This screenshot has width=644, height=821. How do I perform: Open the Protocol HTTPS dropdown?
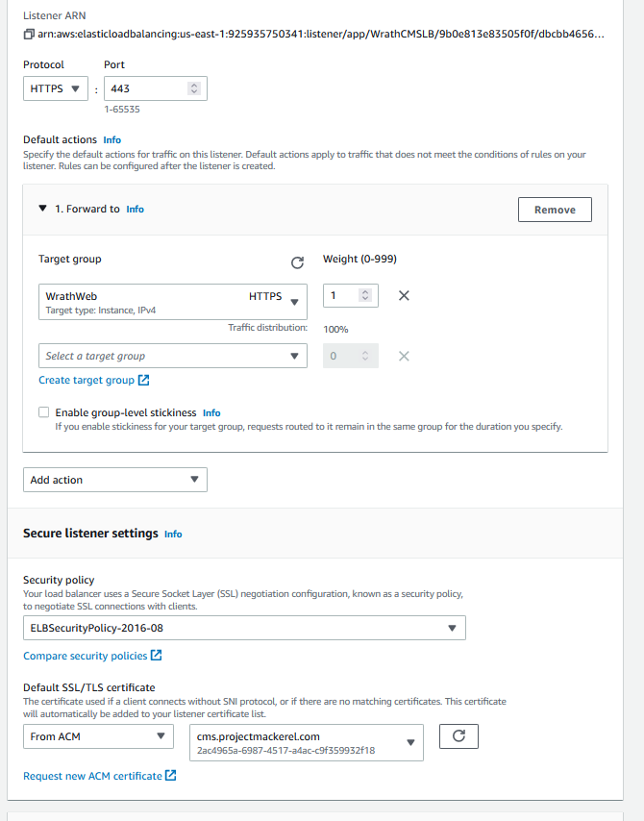[55, 88]
